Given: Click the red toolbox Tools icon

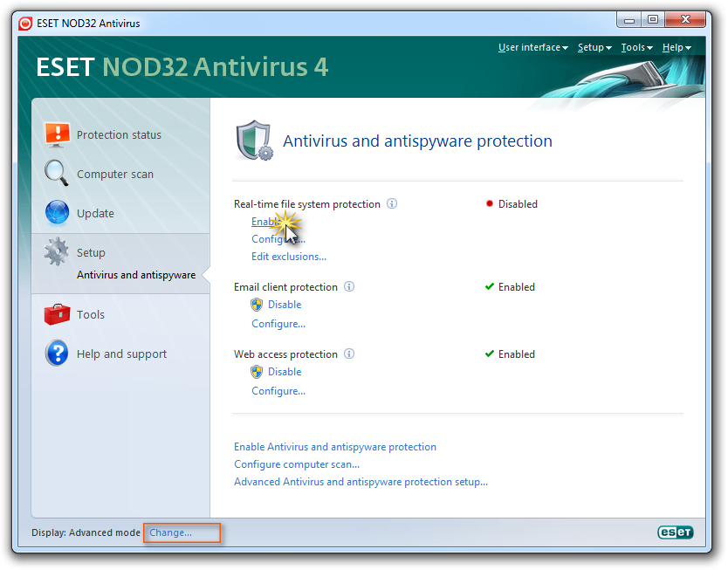Looking at the screenshot, I should click(x=57, y=314).
